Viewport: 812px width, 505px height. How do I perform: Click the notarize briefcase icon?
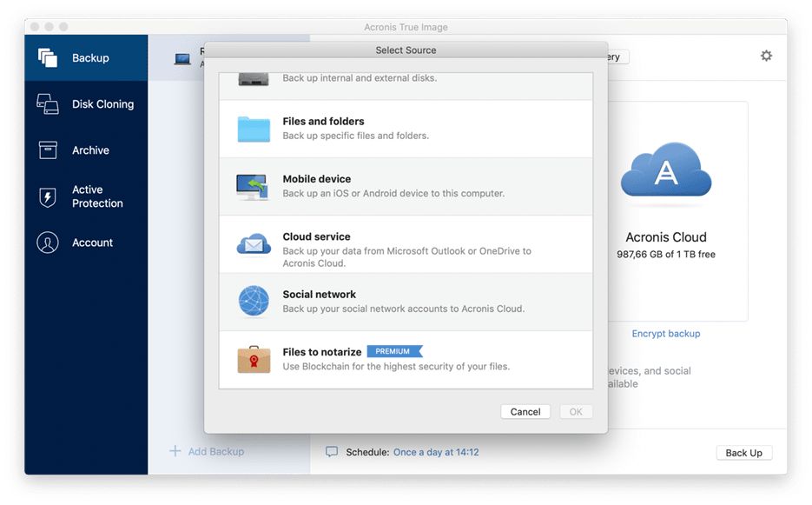point(254,359)
